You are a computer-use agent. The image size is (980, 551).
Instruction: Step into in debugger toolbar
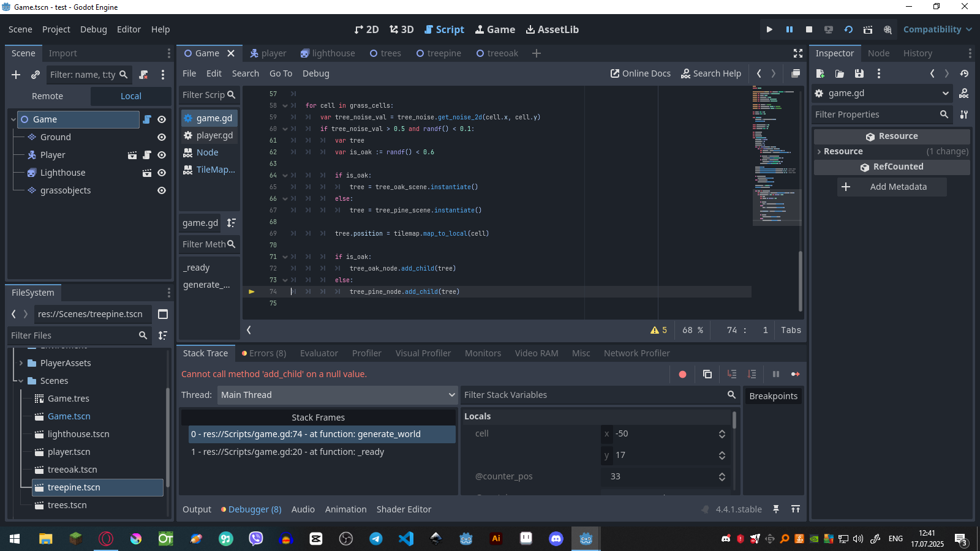click(x=732, y=374)
